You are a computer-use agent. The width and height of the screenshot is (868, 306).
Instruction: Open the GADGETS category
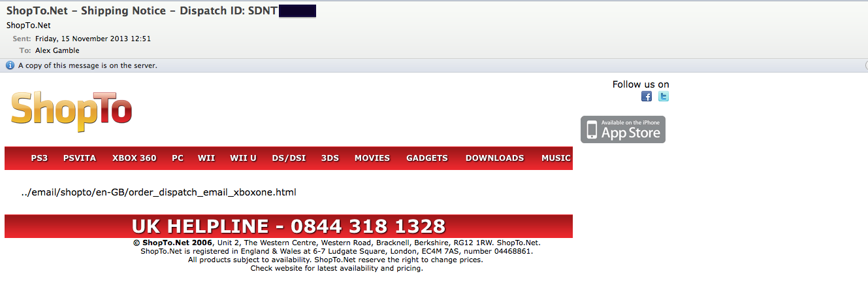click(427, 158)
